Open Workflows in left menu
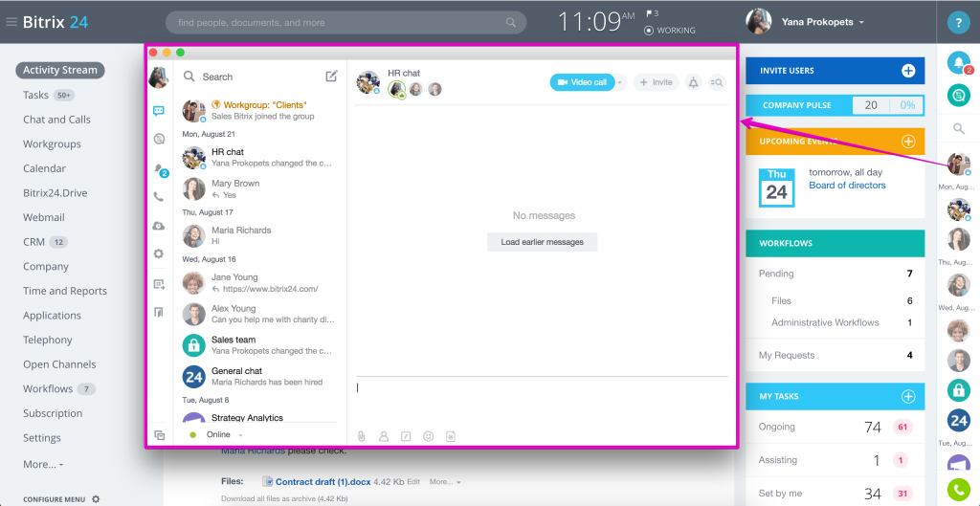Screen dimensions: 980x506 [48, 388]
